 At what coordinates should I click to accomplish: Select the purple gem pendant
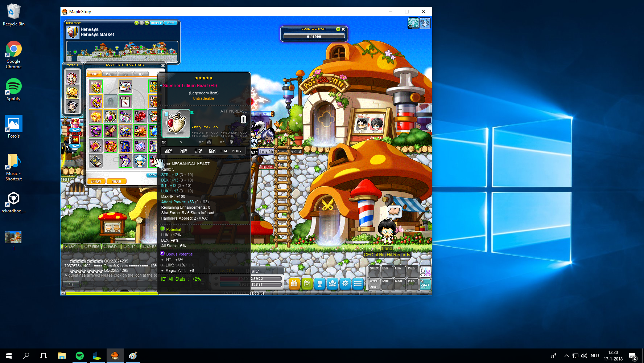[111, 117]
